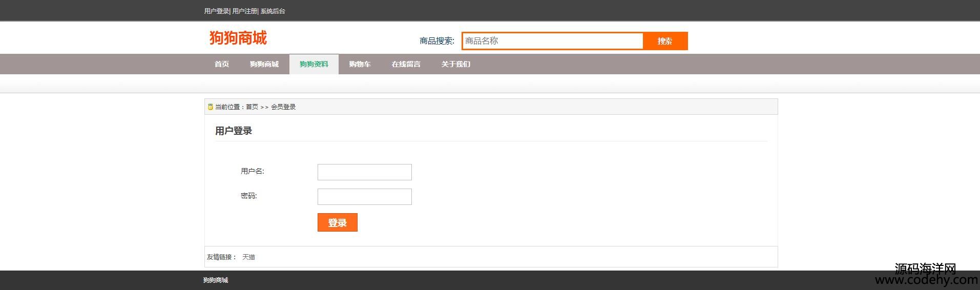Focus the 用户名 input field
This screenshot has height=290, width=980.
click(365, 172)
